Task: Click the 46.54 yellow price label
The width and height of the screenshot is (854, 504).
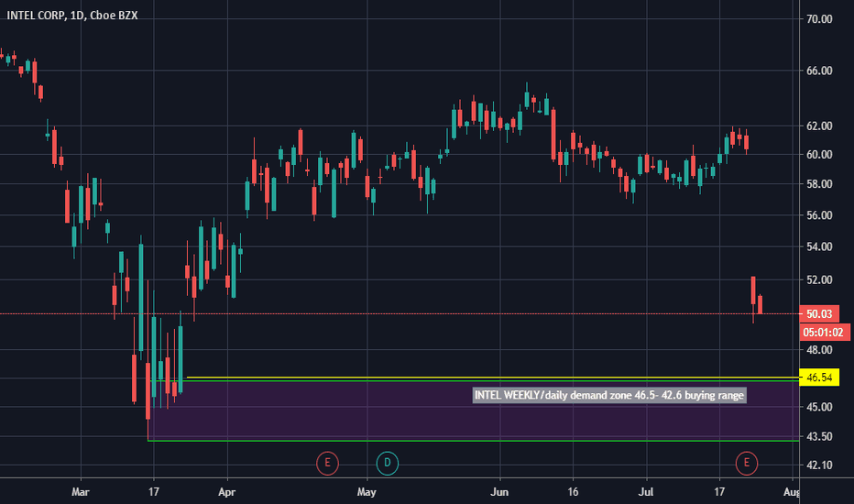Action: [819, 377]
